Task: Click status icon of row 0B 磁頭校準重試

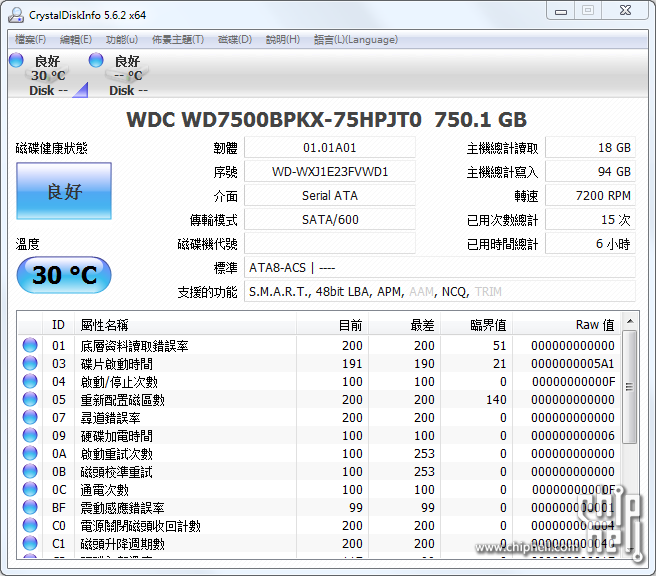Action: (x=30, y=471)
